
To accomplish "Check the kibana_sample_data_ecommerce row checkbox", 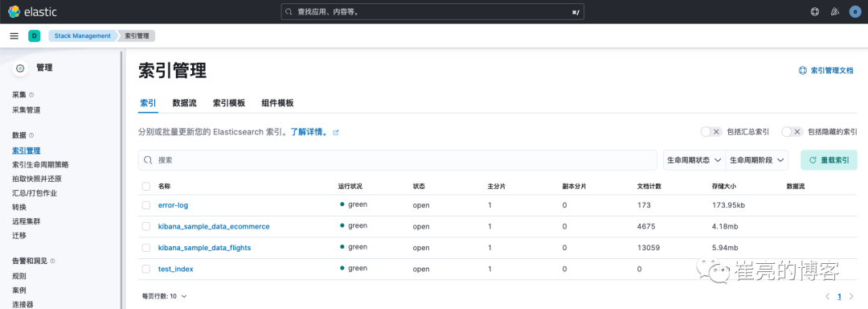I will pos(146,226).
